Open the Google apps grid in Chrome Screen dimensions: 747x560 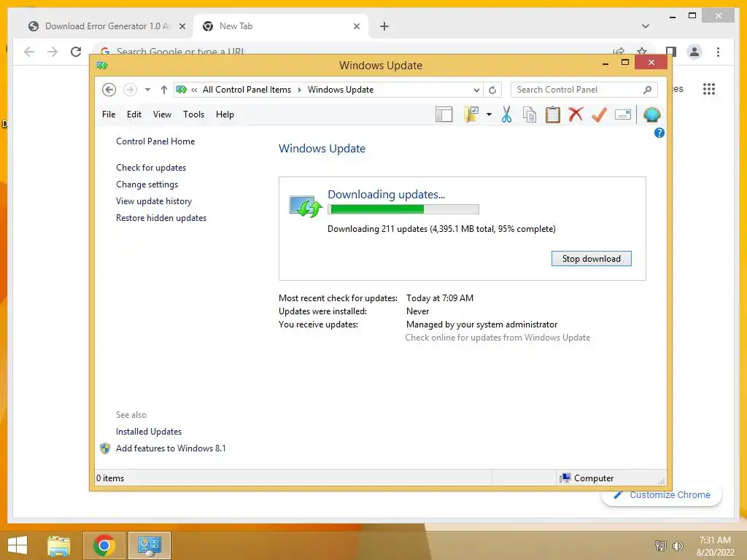709,89
